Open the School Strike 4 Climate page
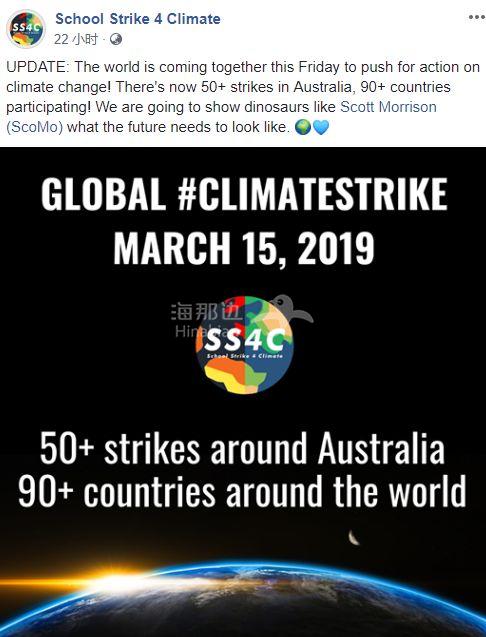The height and width of the screenshot is (637, 486). [x=138, y=19]
